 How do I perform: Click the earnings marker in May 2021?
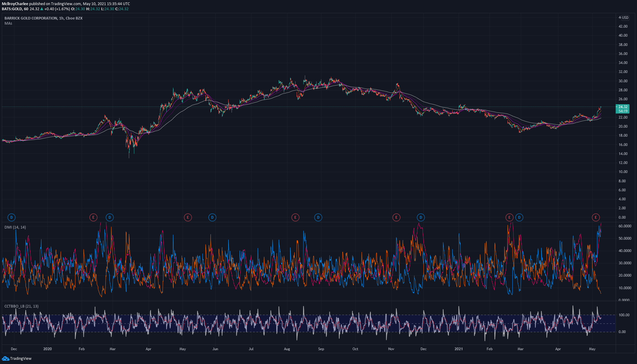click(596, 217)
